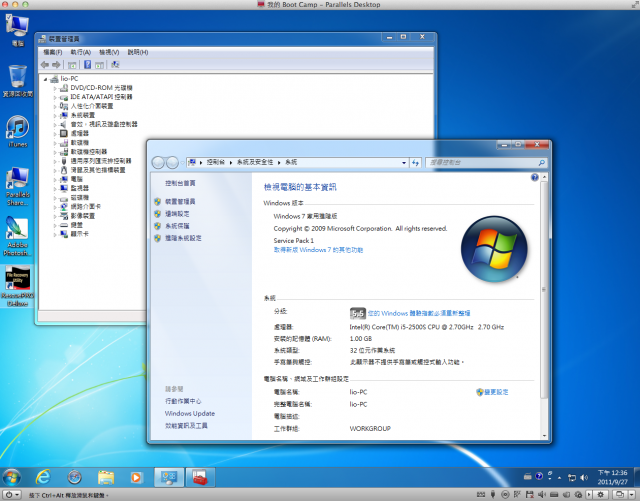Expand the 通用序列匯流排控制器 node
640x501 pixels.
[55, 161]
